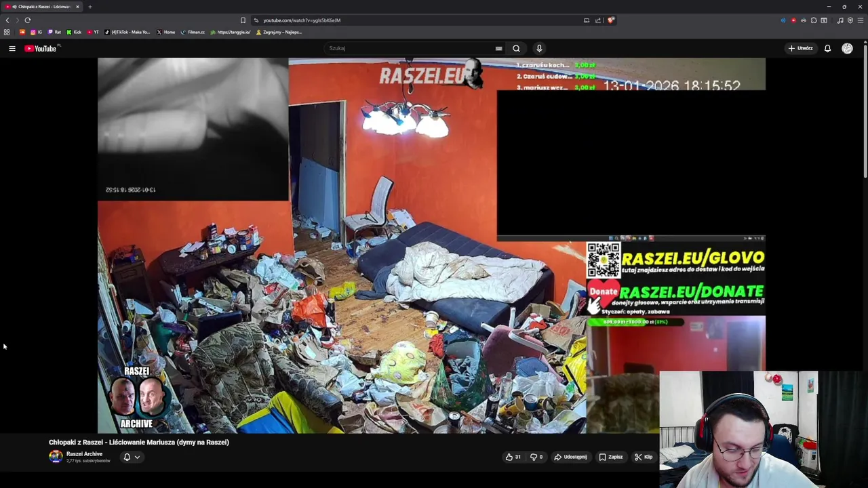Open the tanggle.io bookmark
The image size is (868, 488).
[x=231, y=32]
